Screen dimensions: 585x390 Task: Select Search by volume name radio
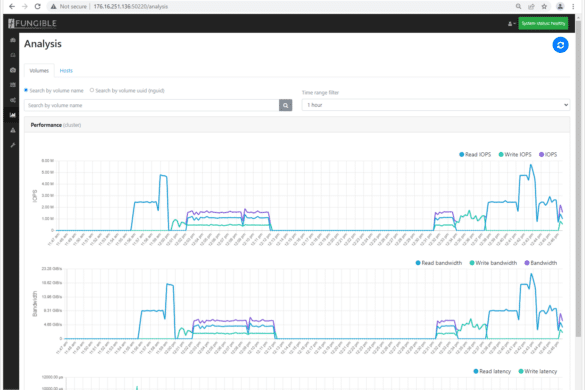[x=26, y=90]
